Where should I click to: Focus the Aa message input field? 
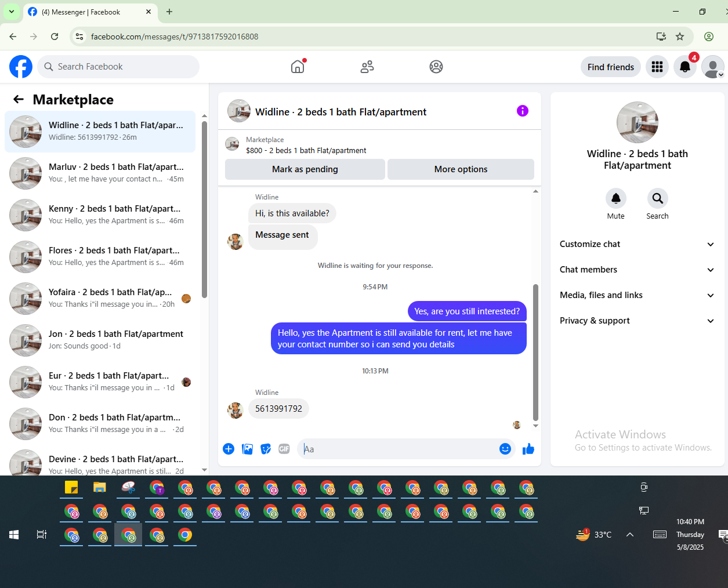coord(397,449)
